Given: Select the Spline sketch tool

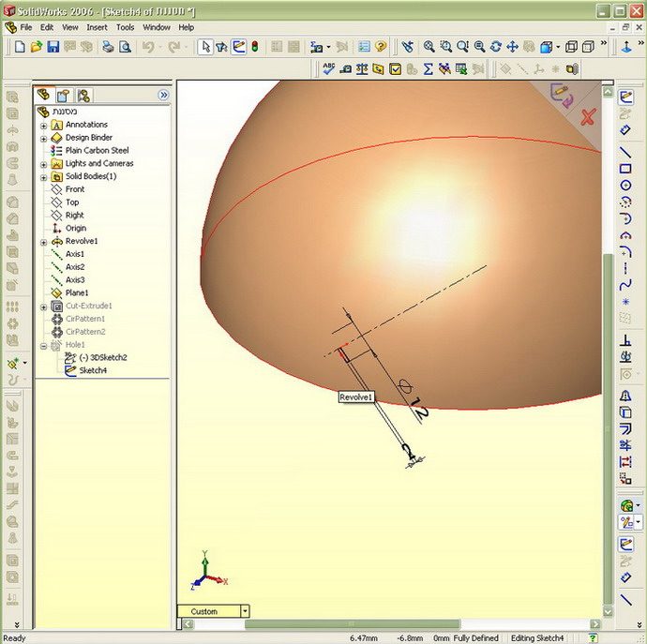Looking at the screenshot, I should [x=625, y=269].
